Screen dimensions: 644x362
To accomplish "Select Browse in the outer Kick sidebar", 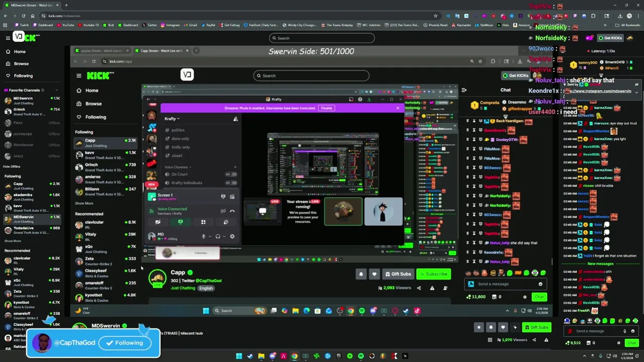I will [21, 63].
